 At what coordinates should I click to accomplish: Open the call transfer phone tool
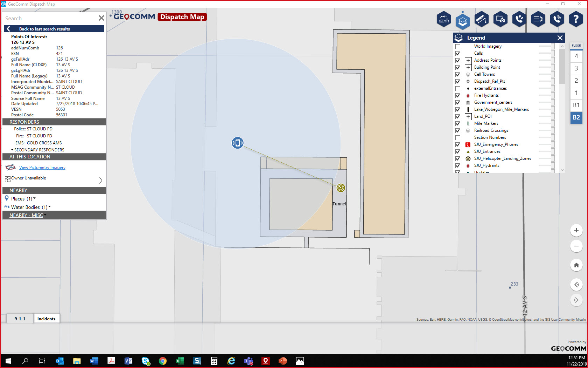point(519,19)
